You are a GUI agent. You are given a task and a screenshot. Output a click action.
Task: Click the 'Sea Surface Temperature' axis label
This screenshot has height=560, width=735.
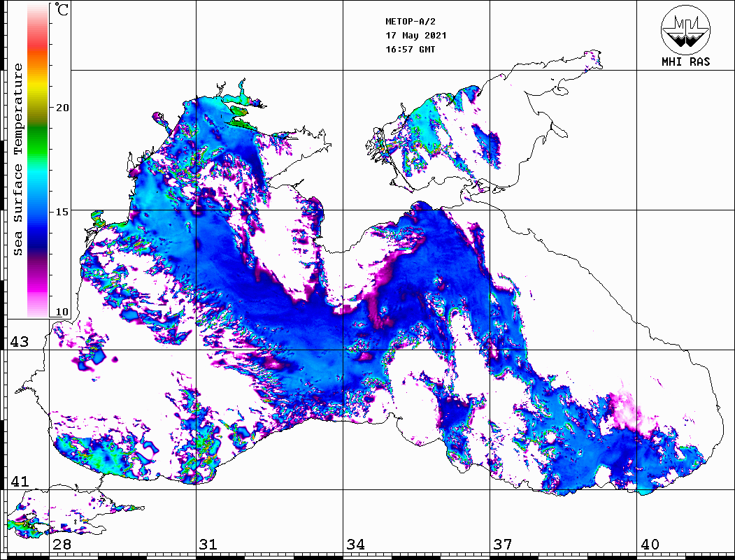[x=17, y=159]
